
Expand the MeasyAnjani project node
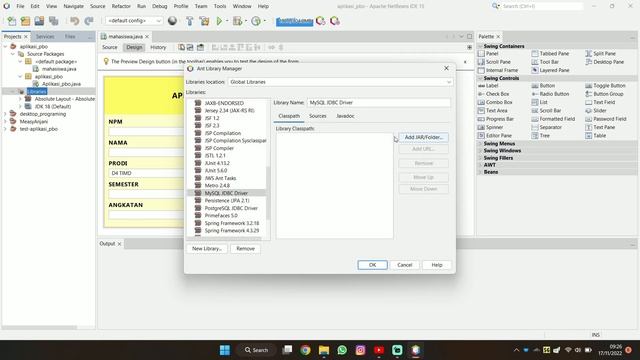[6, 121]
